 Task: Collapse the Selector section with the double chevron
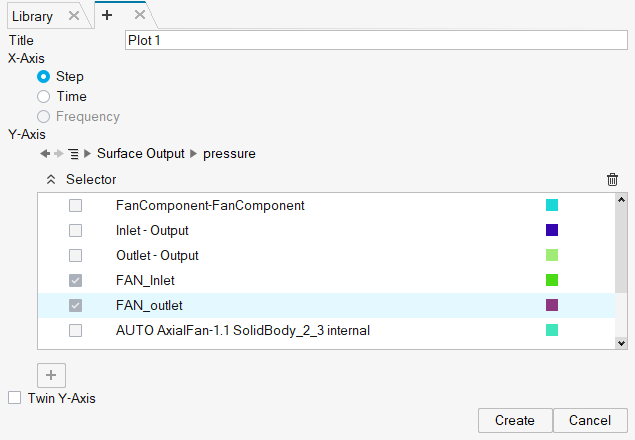(x=51, y=179)
